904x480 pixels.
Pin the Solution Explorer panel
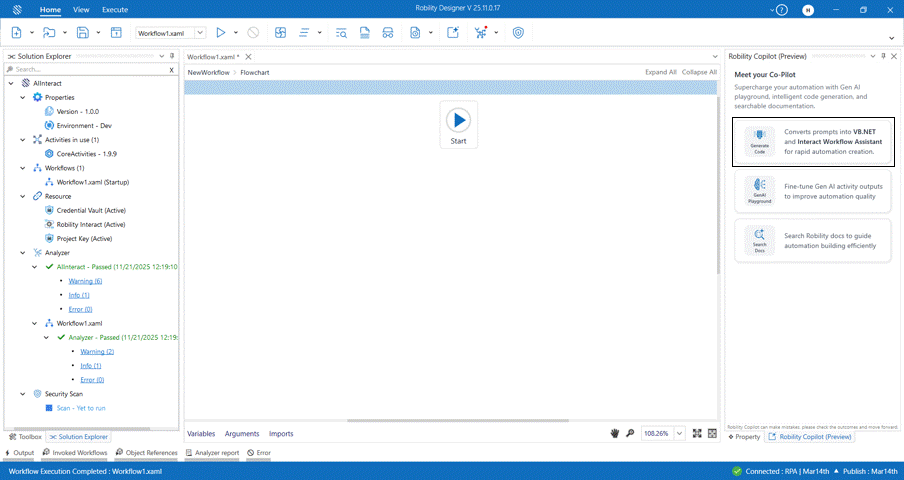pyautogui.click(x=172, y=56)
